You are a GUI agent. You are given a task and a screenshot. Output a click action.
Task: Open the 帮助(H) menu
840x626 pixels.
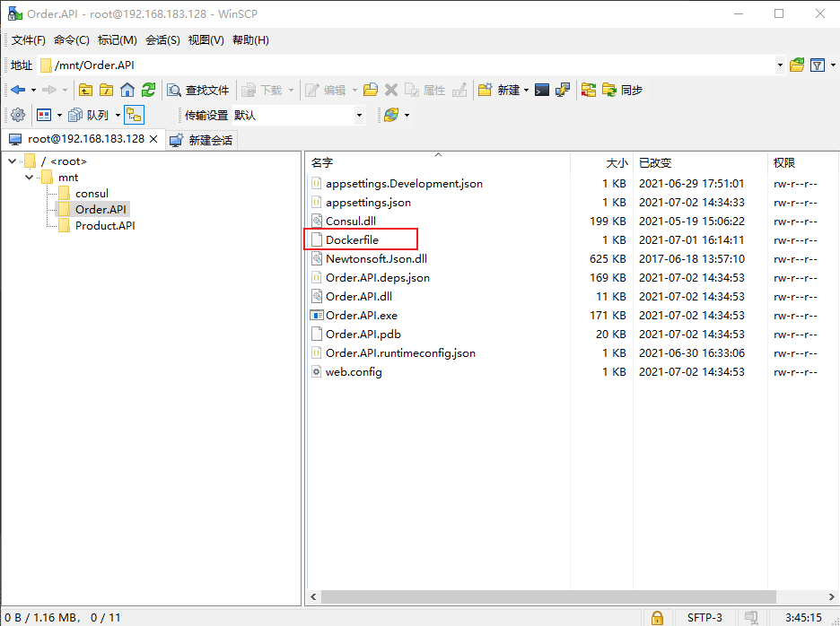250,40
